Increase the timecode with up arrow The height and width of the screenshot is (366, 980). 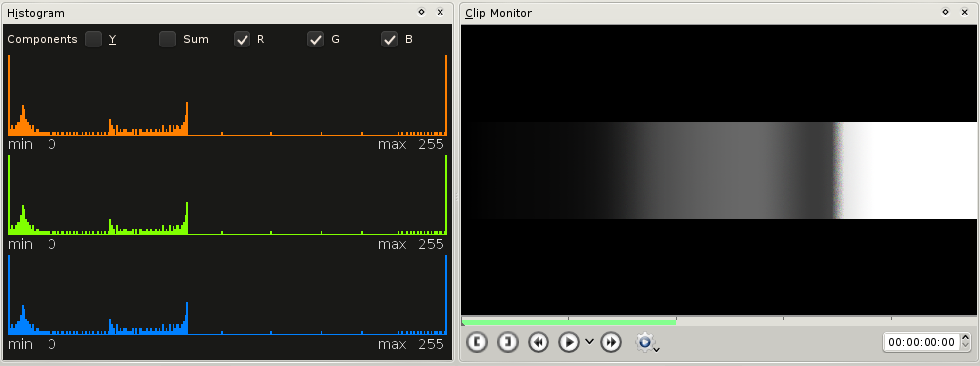(965, 338)
